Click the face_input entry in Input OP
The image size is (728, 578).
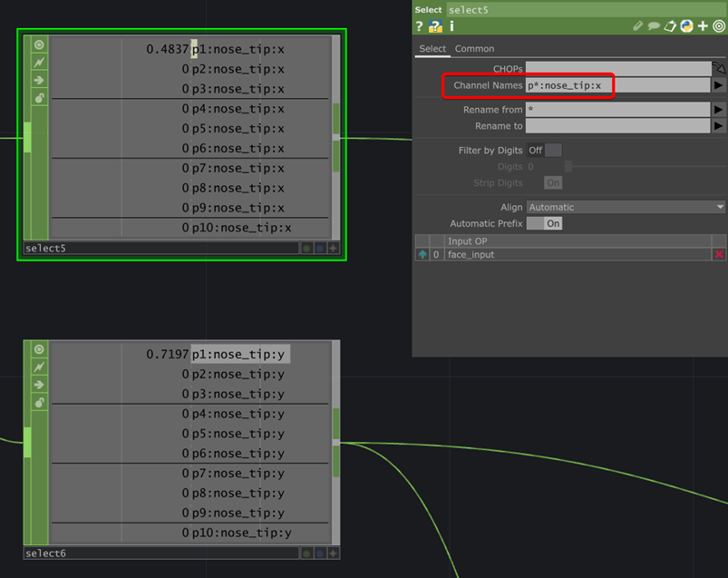coord(471,255)
